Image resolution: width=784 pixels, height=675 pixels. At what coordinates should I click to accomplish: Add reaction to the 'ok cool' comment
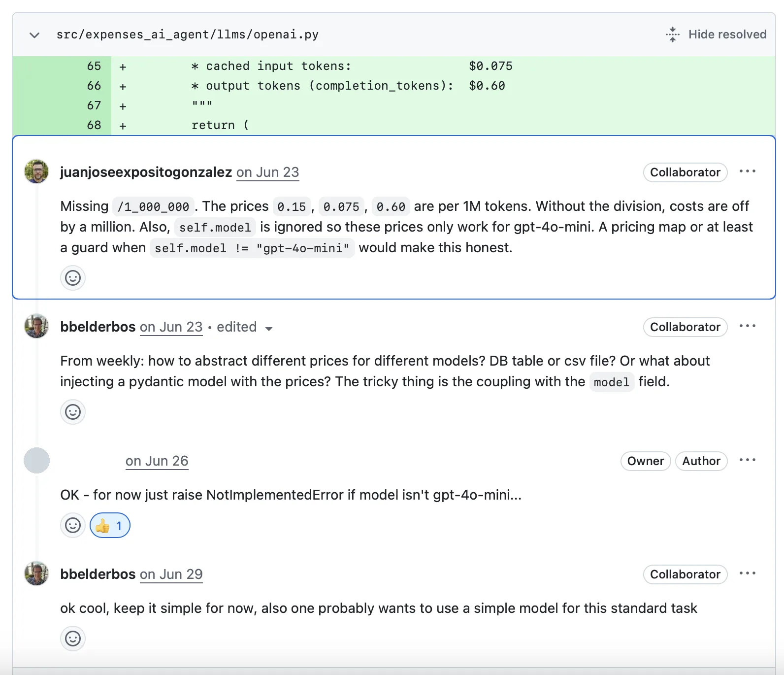click(x=73, y=639)
